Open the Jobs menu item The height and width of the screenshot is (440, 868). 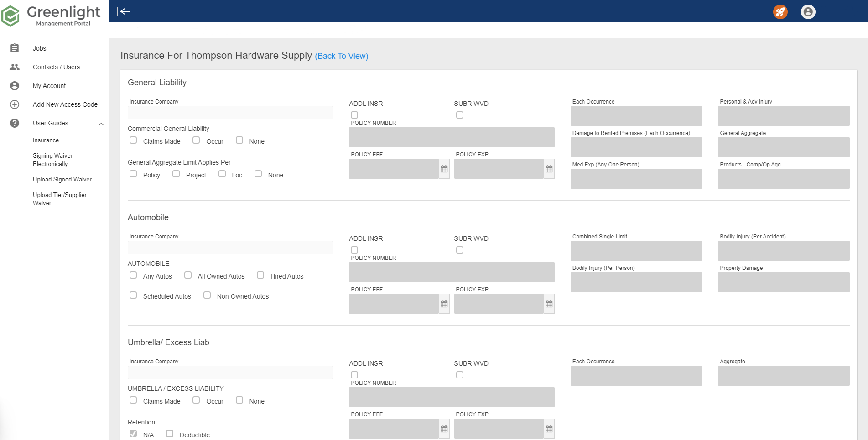coord(39,48)
